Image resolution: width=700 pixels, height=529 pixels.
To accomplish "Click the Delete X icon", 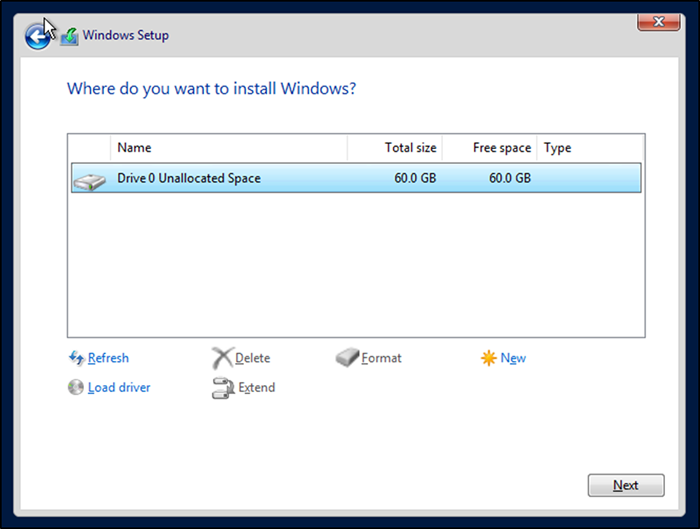I will [x=222, y=358].
